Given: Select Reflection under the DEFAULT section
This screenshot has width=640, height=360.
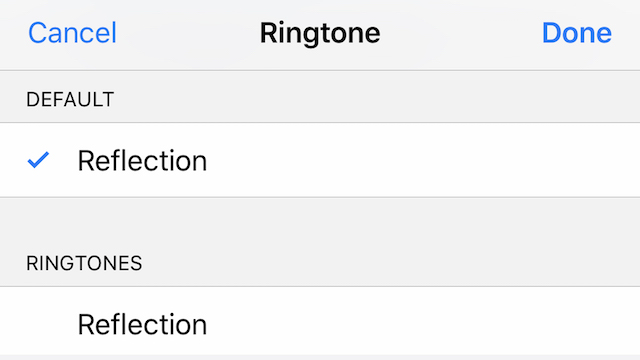Looking at the screenshot, I should [x=320, y=160].
